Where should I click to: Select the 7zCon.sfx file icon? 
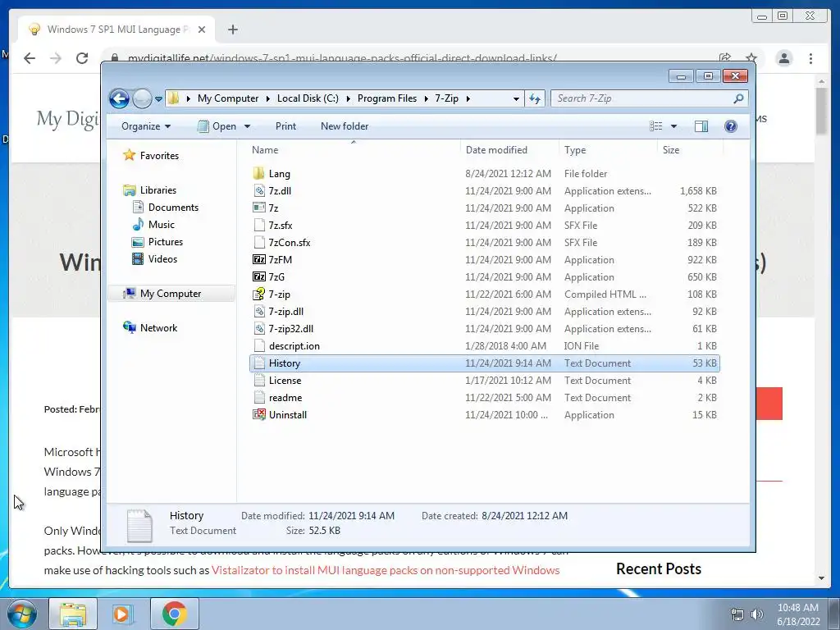click(x=258, y=242)
